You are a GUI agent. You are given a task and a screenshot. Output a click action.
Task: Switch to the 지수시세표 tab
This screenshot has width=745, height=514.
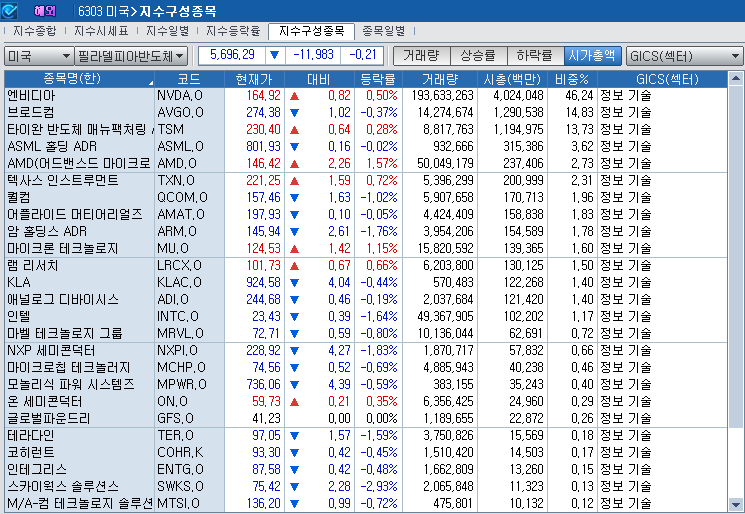(x=101, y=31)
